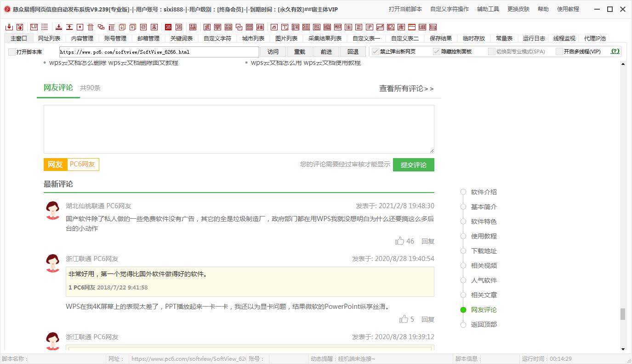The height and width of the screenshot is (364, 632).
Task: Click the 前进 forward button
Action: [x=326, y=51]
